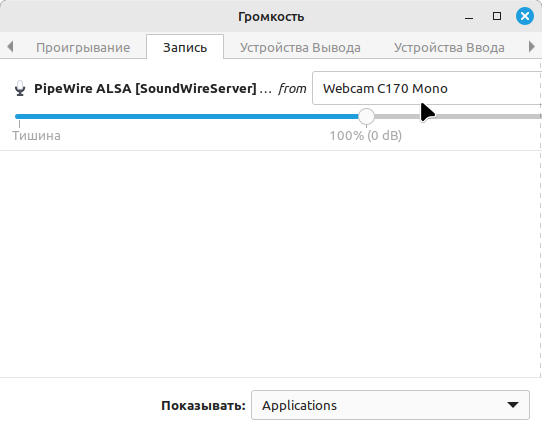Maximize the Громкость window
Viewport: 542px width, 432px height.
tap(497, 16)
